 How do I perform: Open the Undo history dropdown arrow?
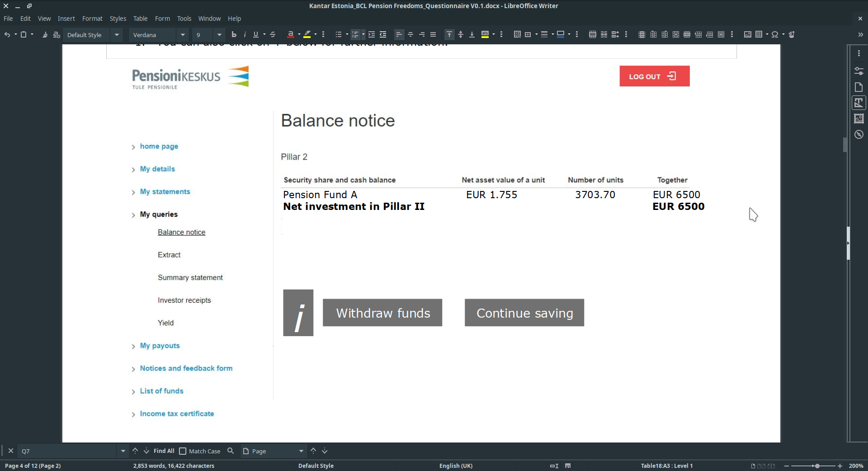(15, 34)
